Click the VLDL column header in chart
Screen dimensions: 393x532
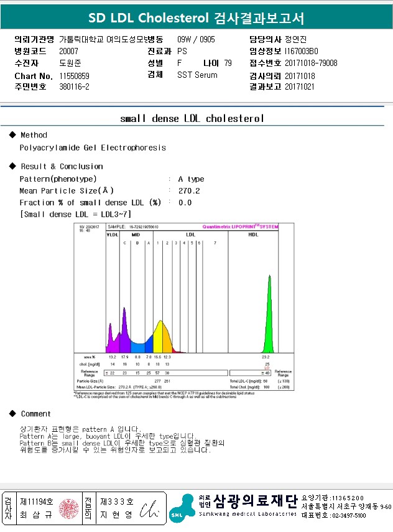[113, 235]
